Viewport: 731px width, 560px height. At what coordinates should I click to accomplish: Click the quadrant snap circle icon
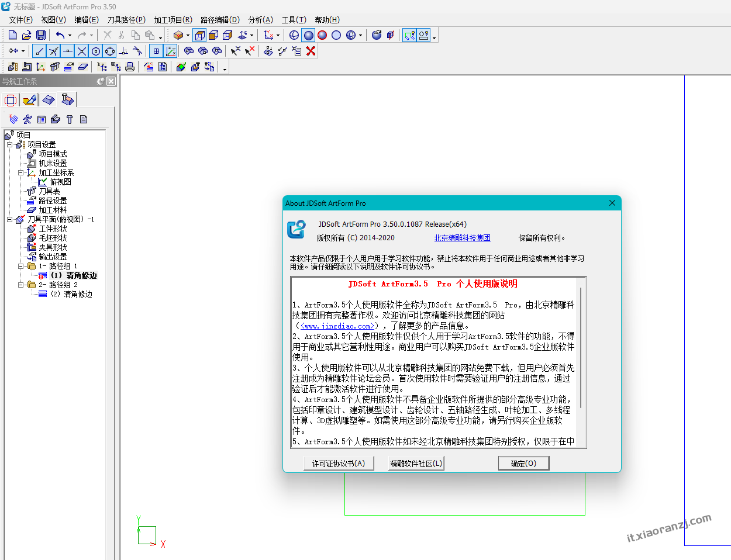point(110,51)
